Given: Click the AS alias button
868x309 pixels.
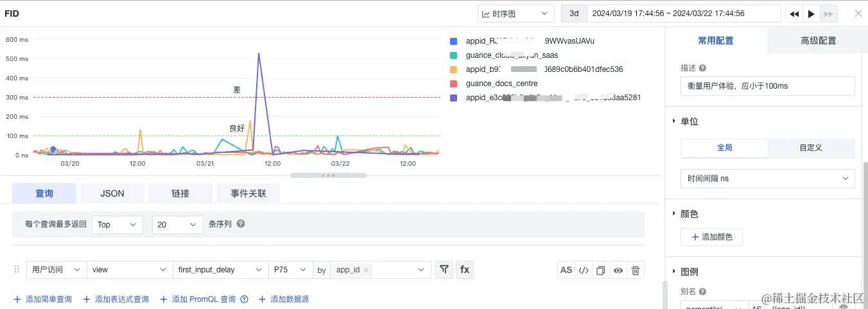Looking at the screenshot, I should click(566, 270).
